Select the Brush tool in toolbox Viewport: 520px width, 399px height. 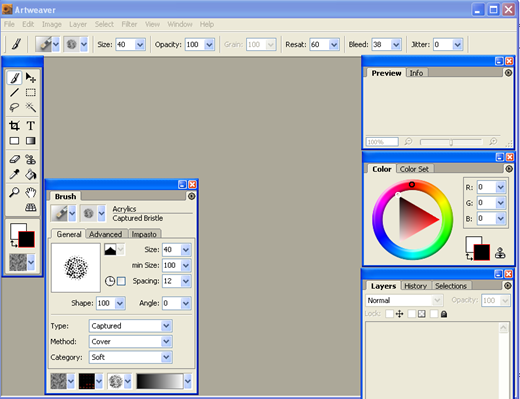(x=14, y=78)
